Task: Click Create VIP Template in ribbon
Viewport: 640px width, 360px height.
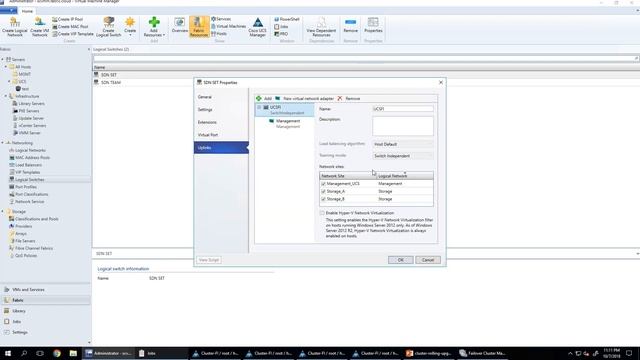Action: click(73, 34)
